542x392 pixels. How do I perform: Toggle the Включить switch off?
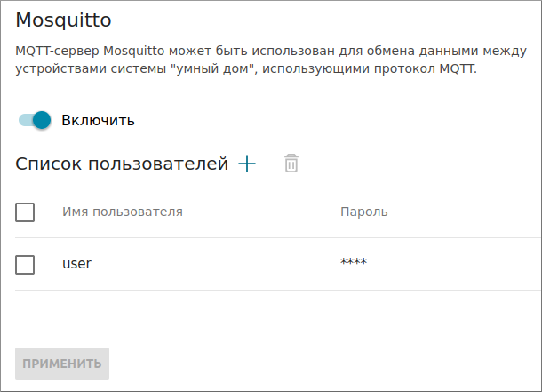35,120
